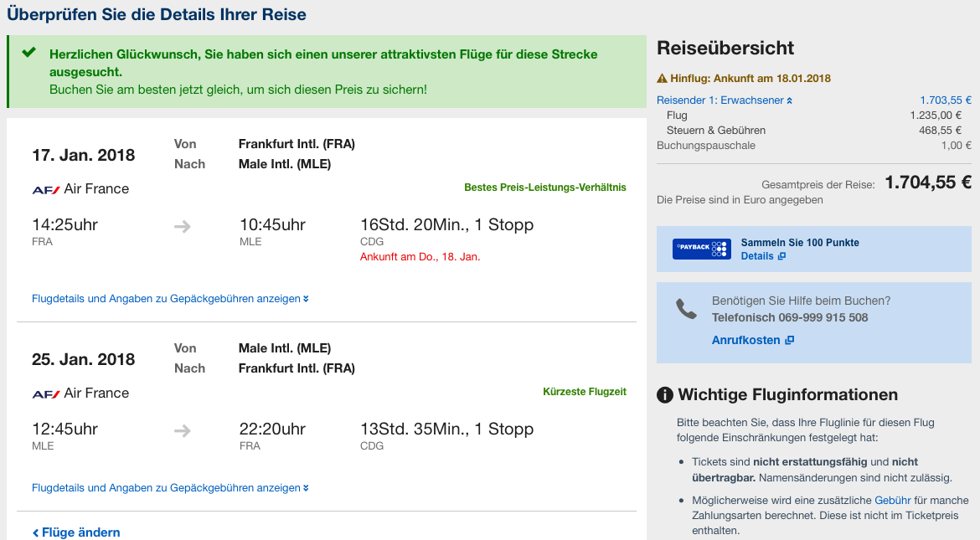
Task: Click the arrow icon between 12:45 and 22:20
Action: pyautogui.click(x=183, y=430)
